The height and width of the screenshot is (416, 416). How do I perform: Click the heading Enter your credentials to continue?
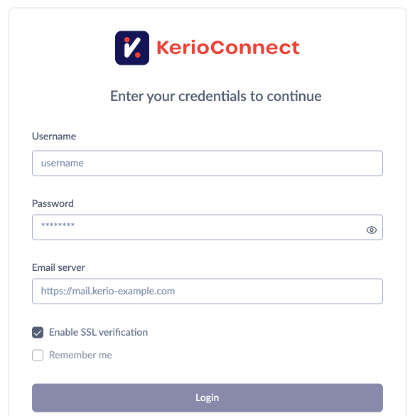point(216,96)
